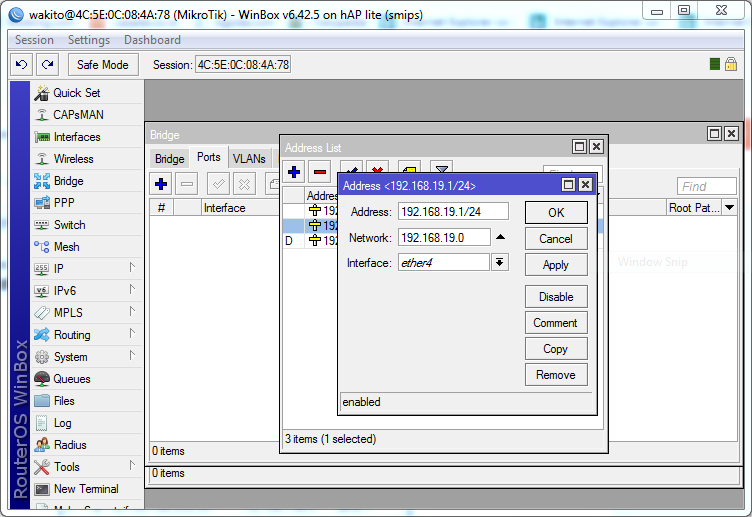Screen dimensions: 752x517
Task: Click the Address input field
Action: [453, 212]
